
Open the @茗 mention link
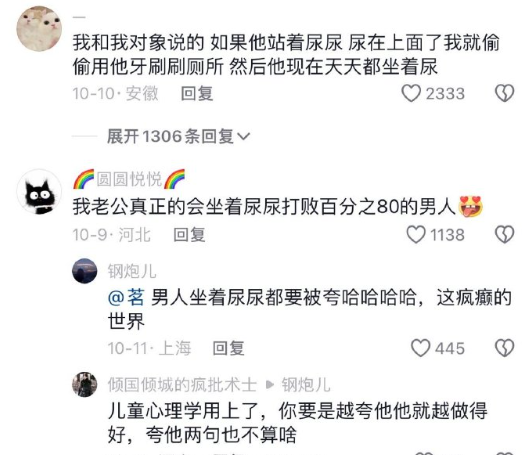point(126,297)
